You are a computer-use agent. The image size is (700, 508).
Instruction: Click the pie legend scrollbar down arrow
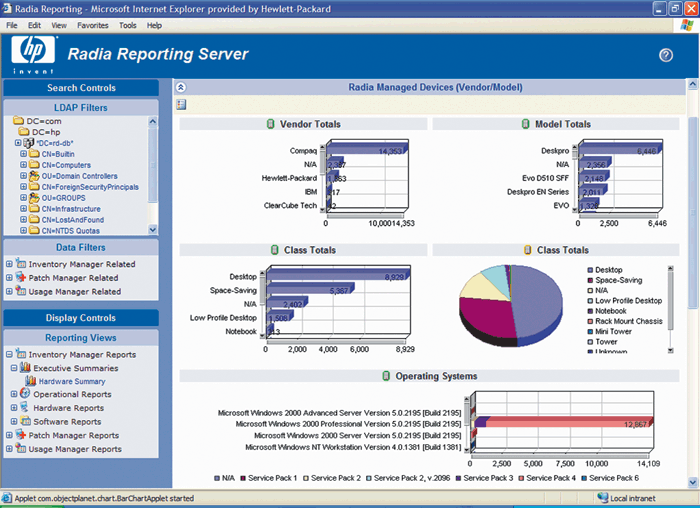(x=670, y=350)
